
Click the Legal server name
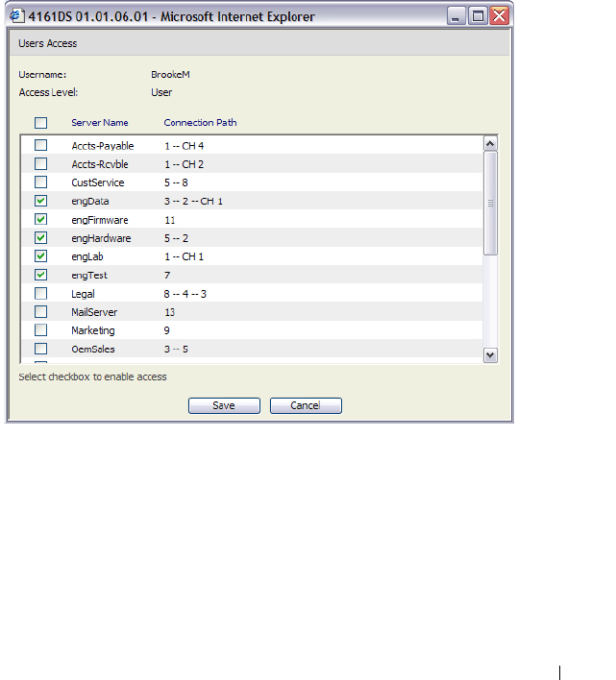click(83, 294)
